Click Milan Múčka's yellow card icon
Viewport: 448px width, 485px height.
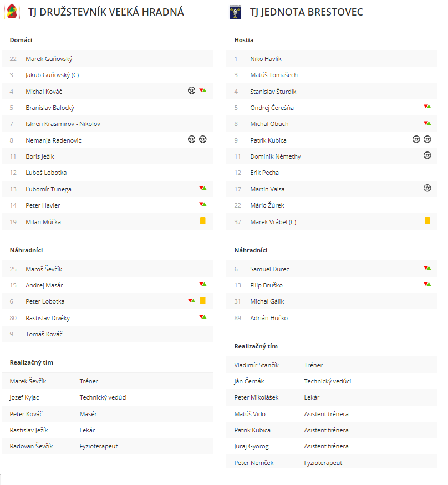203,221
